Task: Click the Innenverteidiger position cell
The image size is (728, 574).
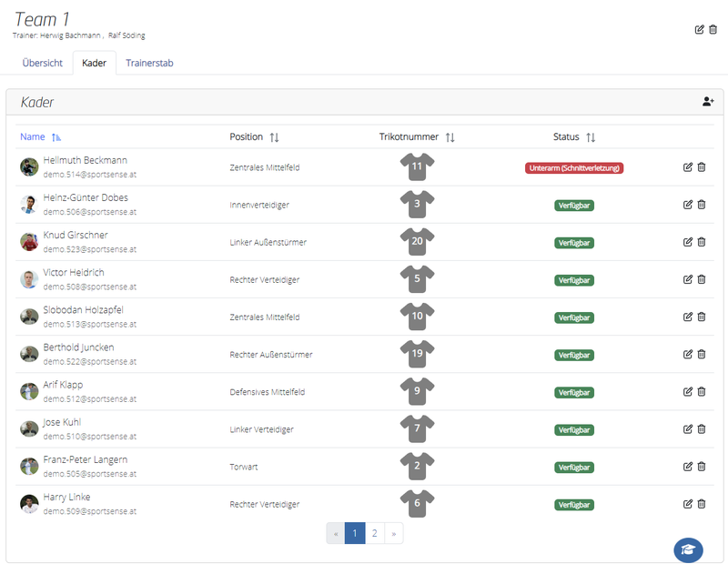Action: point(259,205)
